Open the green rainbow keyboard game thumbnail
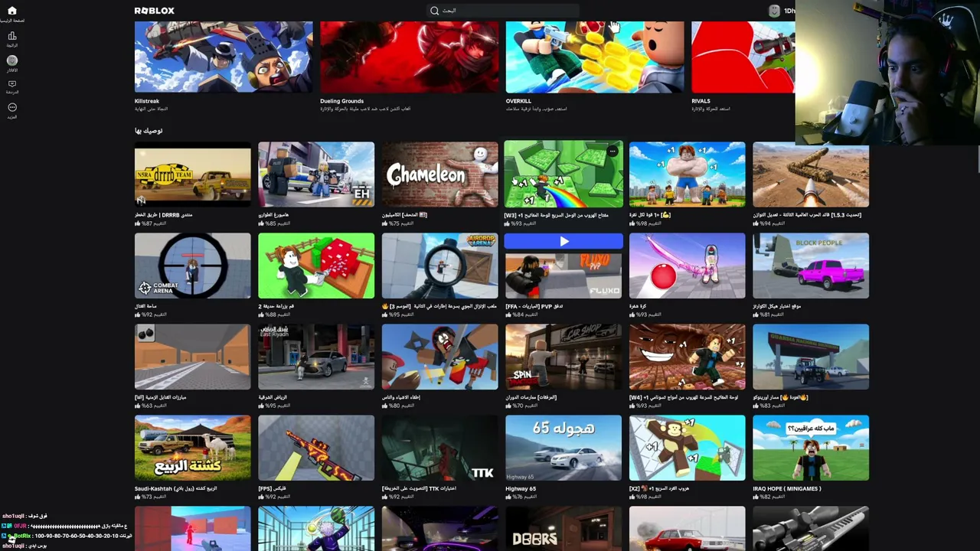The width and height of the screenshot is (980, 551). point(563,174)
